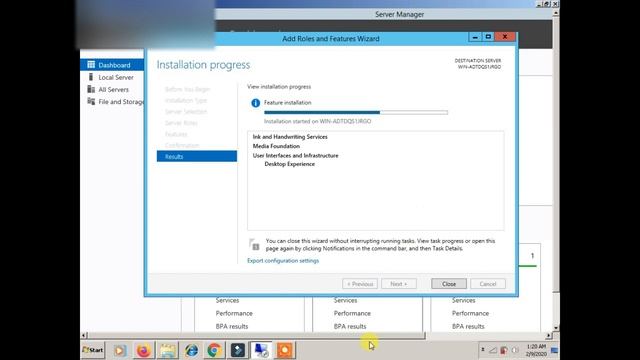Viewport: 640px width, 360px height.
Task: Click the Installation Type wizard step
Action: (x=186, y=100)
